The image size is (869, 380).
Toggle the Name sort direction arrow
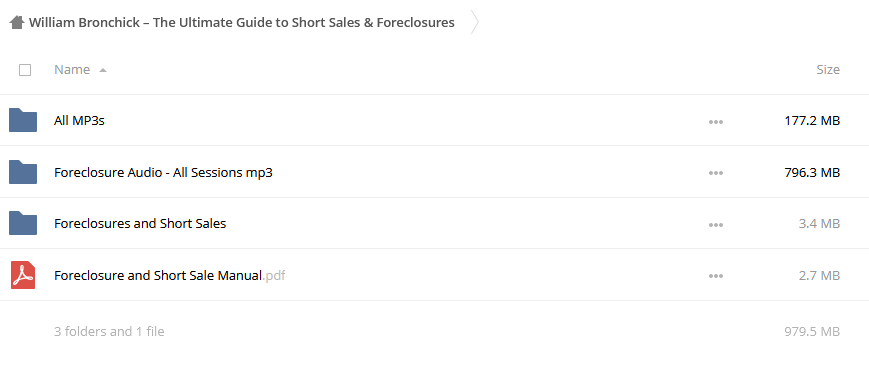pyautogui.click(x=103, y=70)
